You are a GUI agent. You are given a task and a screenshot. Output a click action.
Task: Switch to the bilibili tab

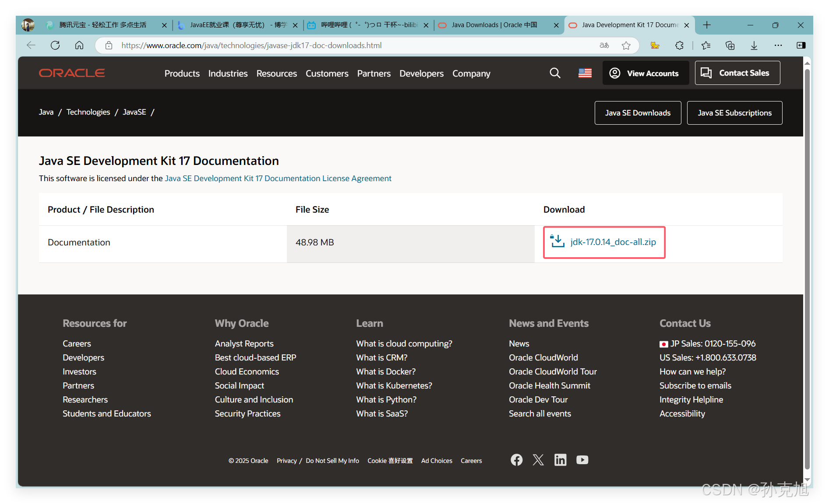tap(368, 25)
